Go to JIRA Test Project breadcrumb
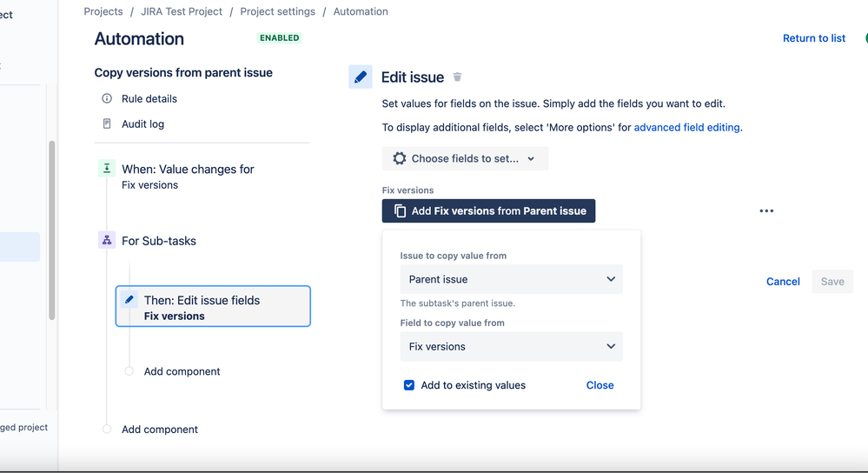The height and width of the screenshot is (473, 868). 182,11
